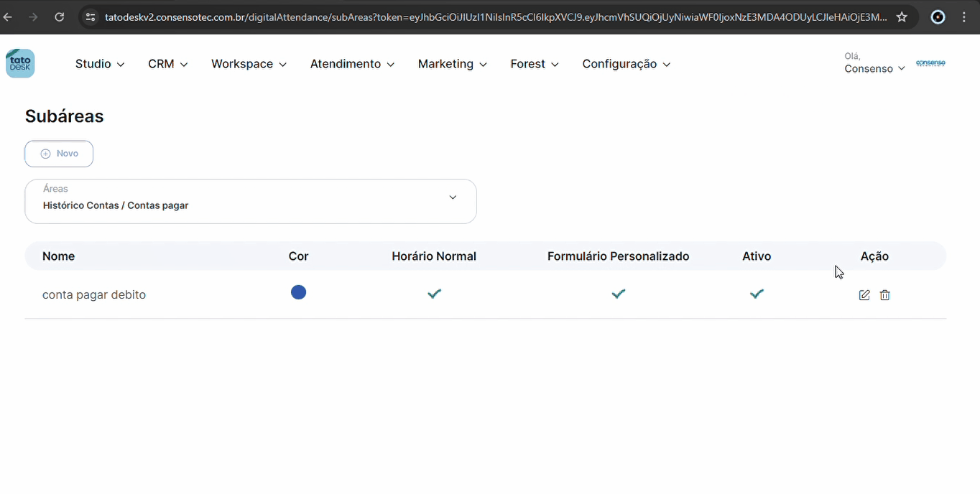Click the browser profile icon
This screenshot has width=980, height=494.
coord(938,17)
